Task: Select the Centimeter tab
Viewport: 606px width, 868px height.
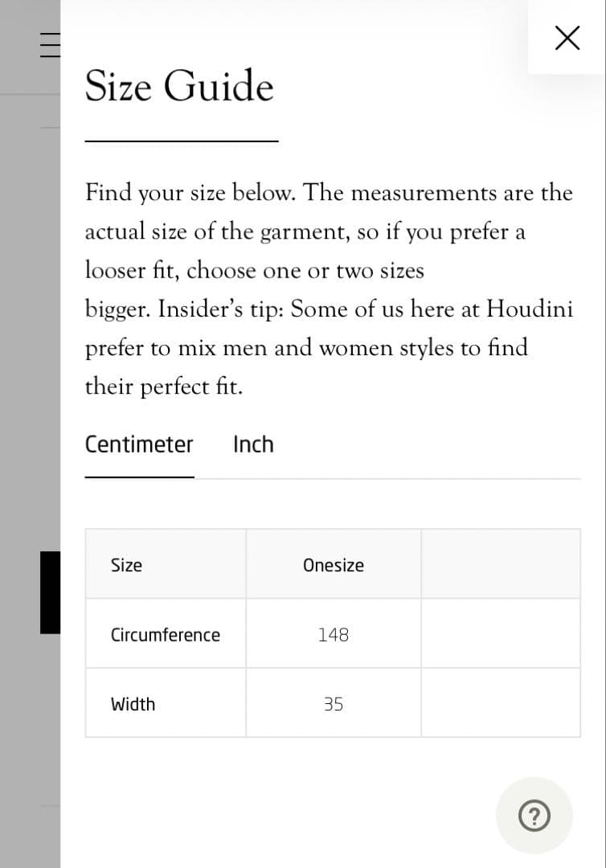Action: point(139,444)
